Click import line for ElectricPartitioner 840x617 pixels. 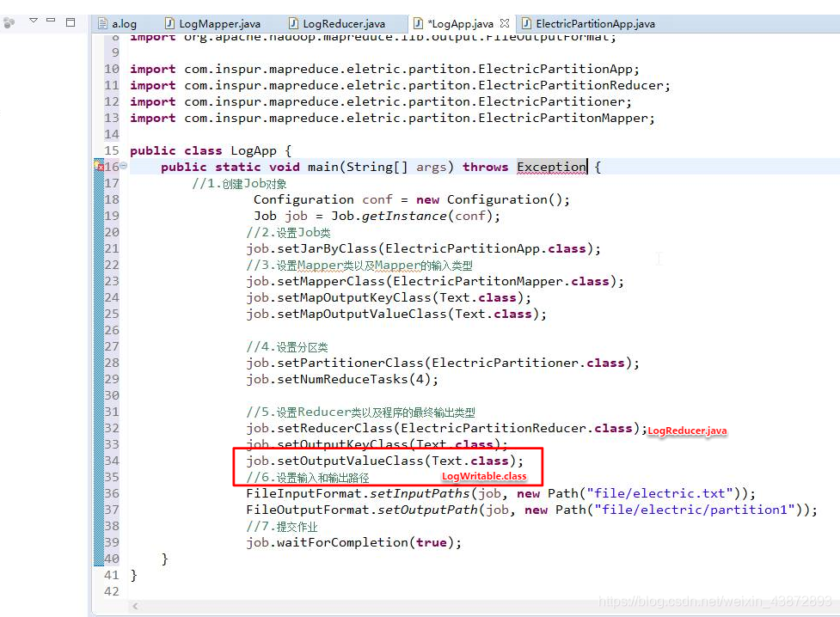click(x=381, y=101)
